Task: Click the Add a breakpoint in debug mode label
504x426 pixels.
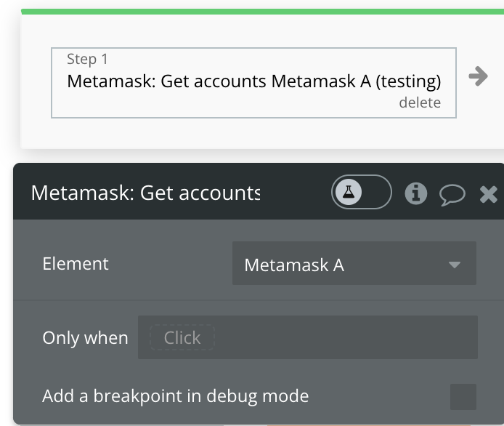Action: (x=176, y=395)
